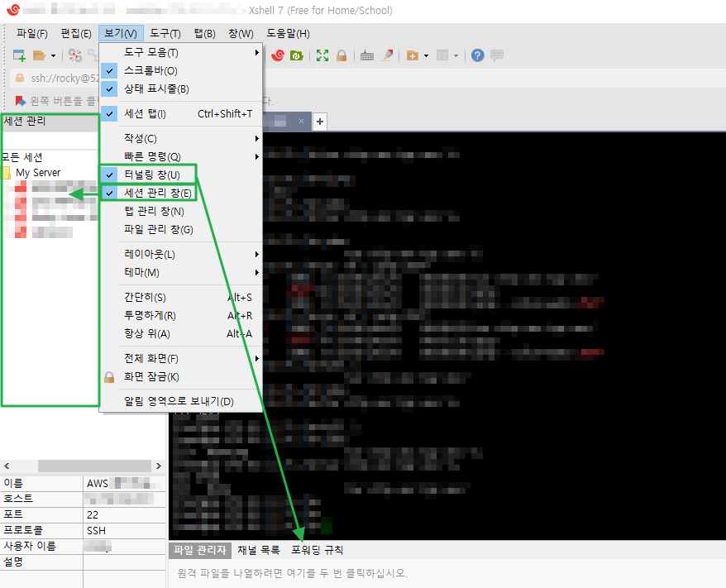Open dropdown arrow next to the layout icon
This screenshot has height=588, width=726.
(x=456, y=56)
